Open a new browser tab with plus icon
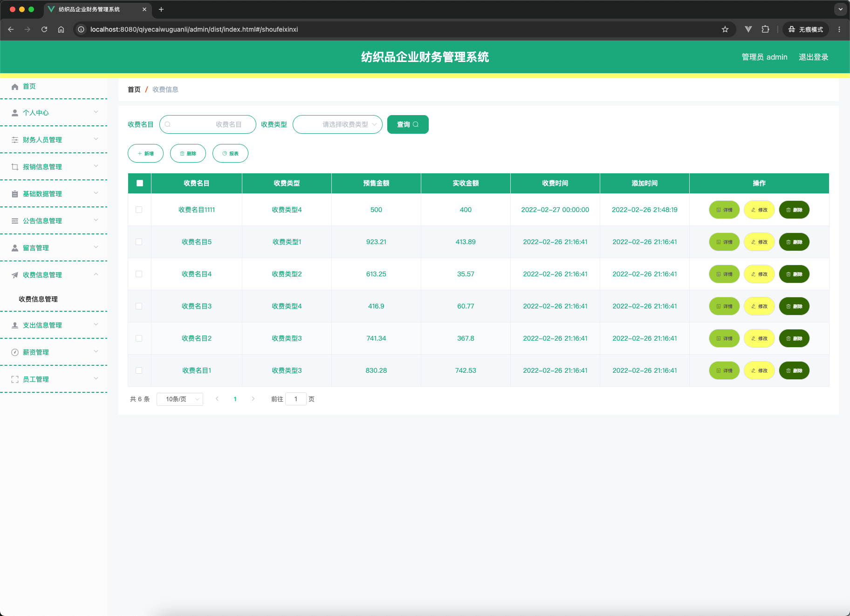 pyautogui.click(x=161, y=9)
